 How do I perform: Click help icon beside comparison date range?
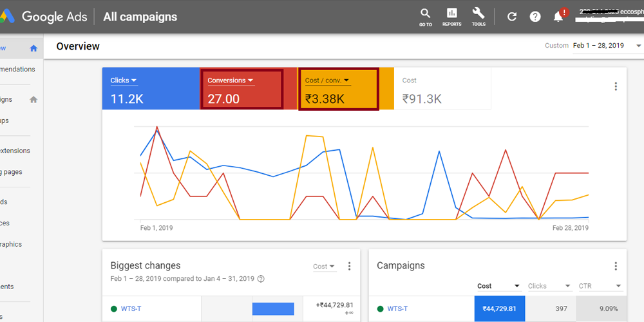261,279
